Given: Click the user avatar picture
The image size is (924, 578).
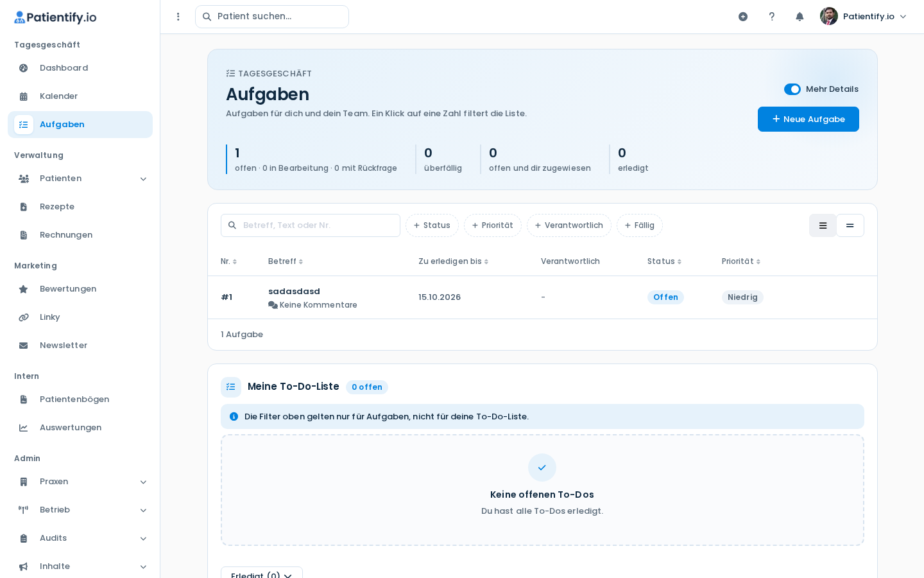Looking at the screenshot, I should pos(829,16).
